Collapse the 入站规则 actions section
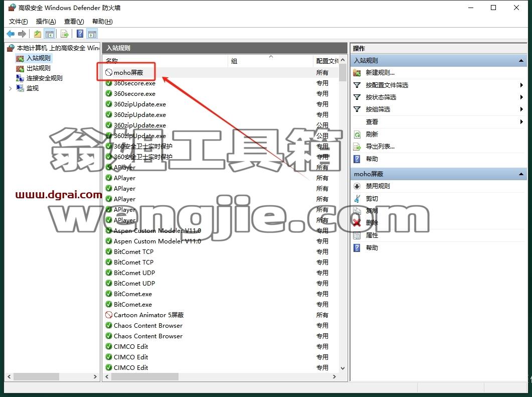 (521, 60)
